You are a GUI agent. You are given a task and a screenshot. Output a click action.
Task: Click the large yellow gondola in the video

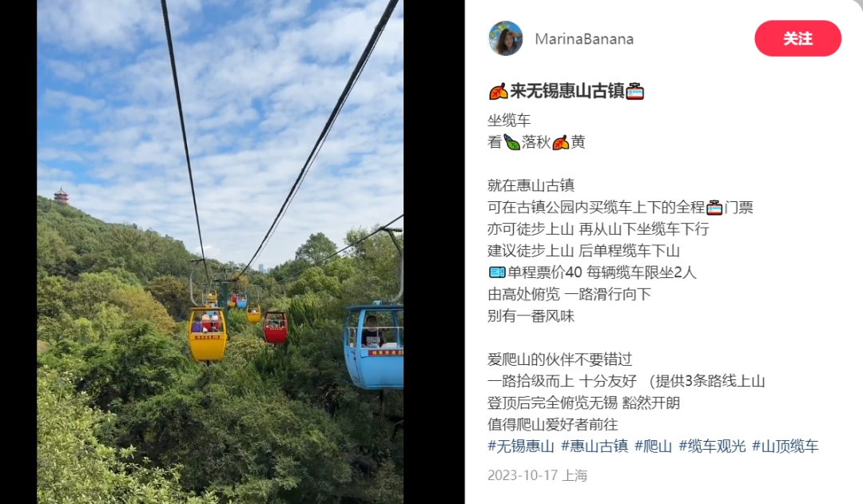click(207, 335)
